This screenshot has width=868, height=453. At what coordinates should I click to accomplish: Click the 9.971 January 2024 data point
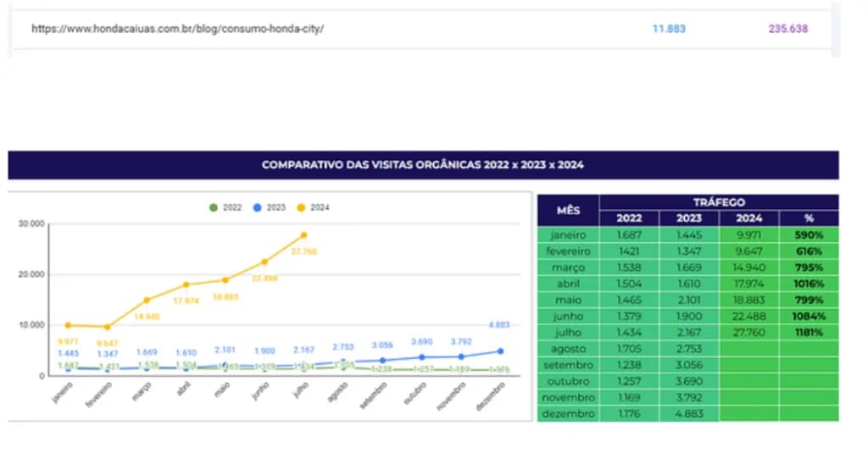pos(68,325)
